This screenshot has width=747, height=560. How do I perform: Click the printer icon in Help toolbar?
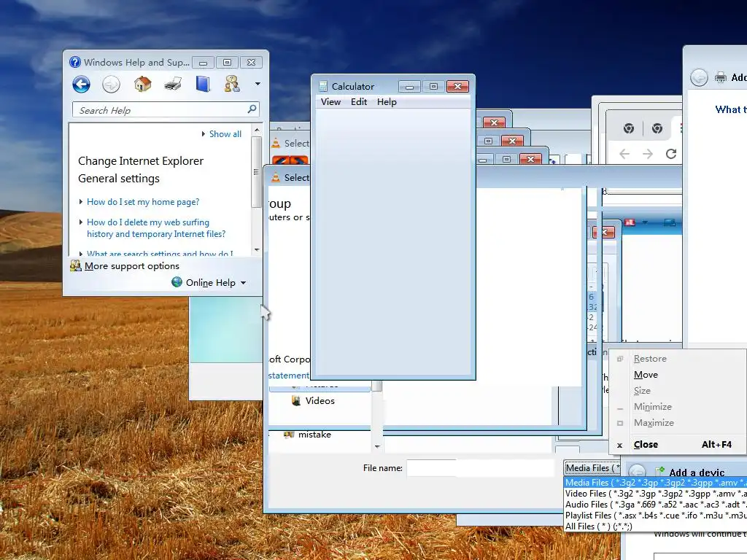(x=172, y=85)
